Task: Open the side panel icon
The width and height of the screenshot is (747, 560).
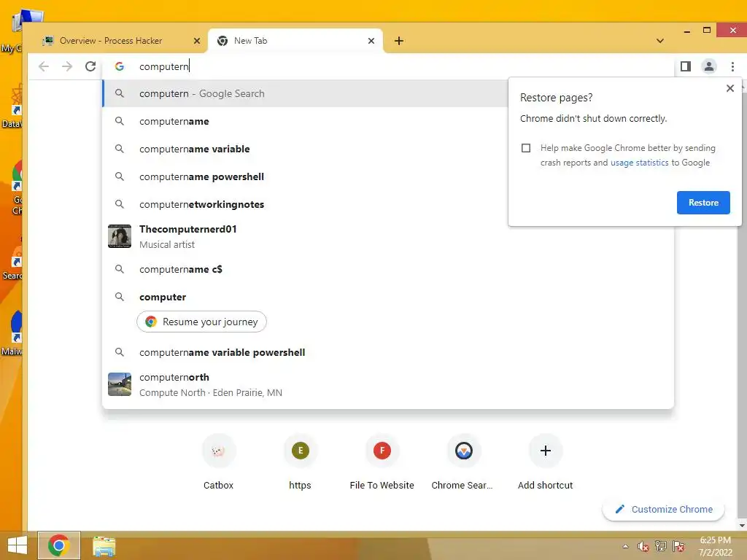Action: 686,66
